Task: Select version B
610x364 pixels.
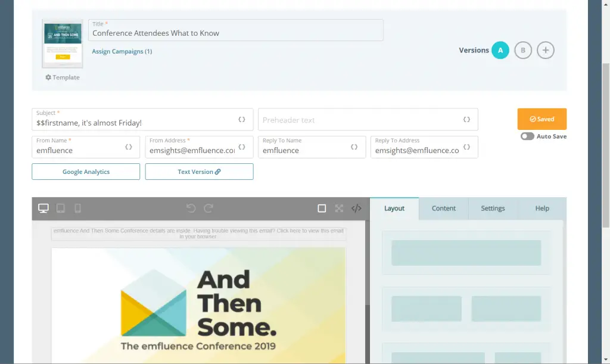Action: 523,50
